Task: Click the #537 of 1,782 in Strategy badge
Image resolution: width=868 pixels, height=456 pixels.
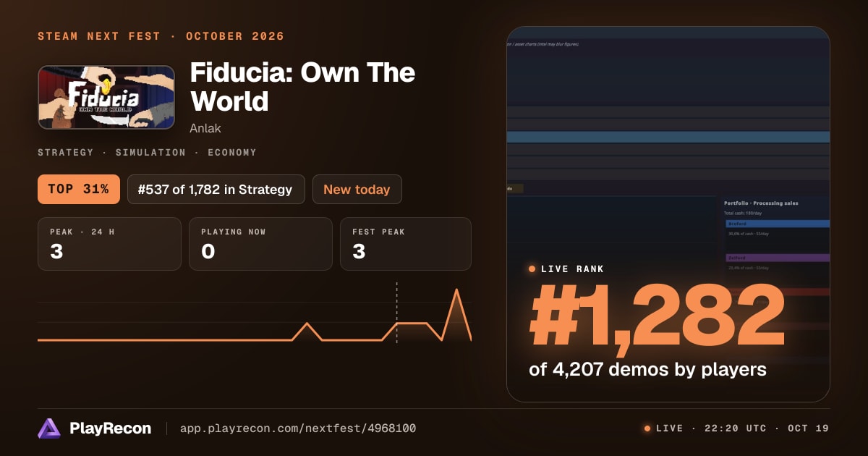Action: point(216,190)
